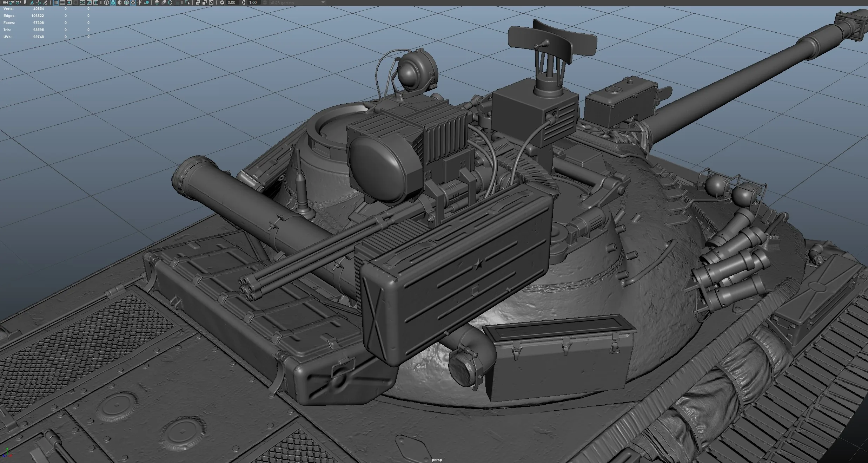Click the Exposure aperture icon

(x=222, y=2)
